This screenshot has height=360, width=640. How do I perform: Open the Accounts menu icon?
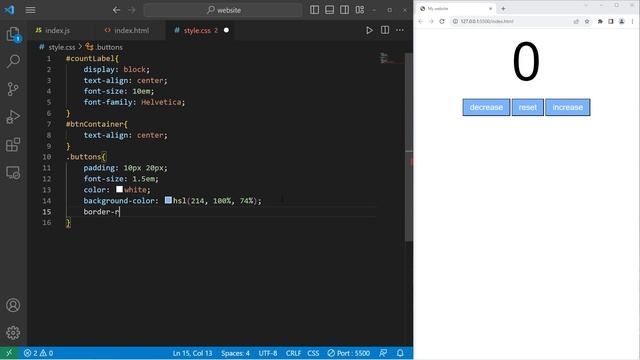tap(13, 305)
